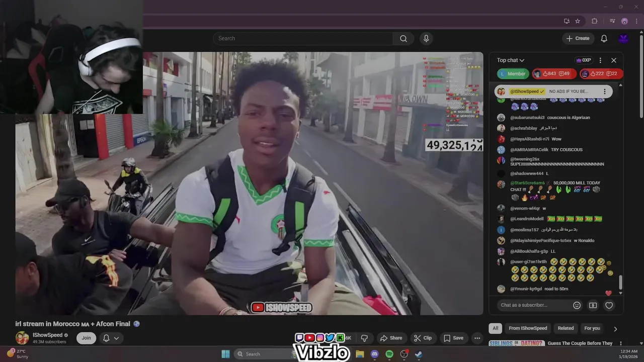Expand the Top chat dropdown
The width and height of the screenshot is (644, 362).
point(511,60)
